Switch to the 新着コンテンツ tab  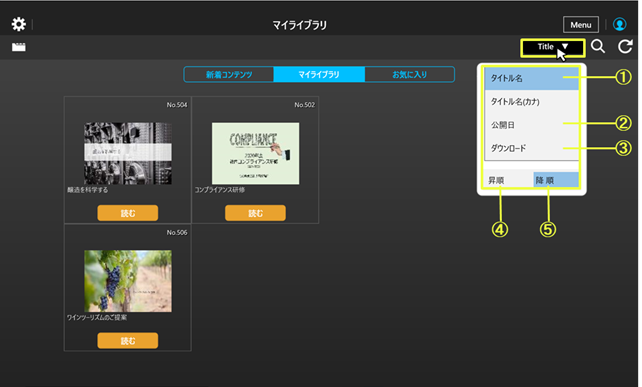228,75
